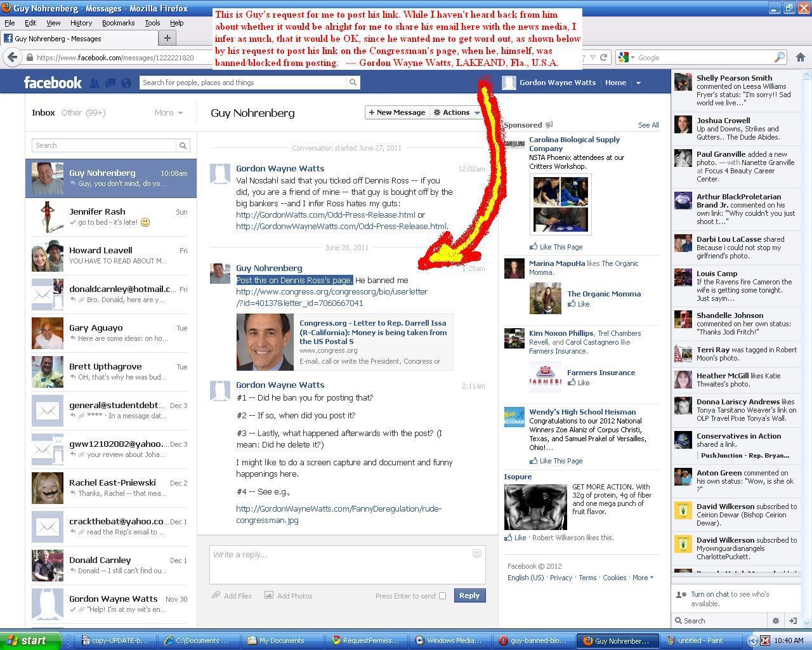Open account dropdown arrow beside Home
This screenshot has height=650, width=812.
638,83
